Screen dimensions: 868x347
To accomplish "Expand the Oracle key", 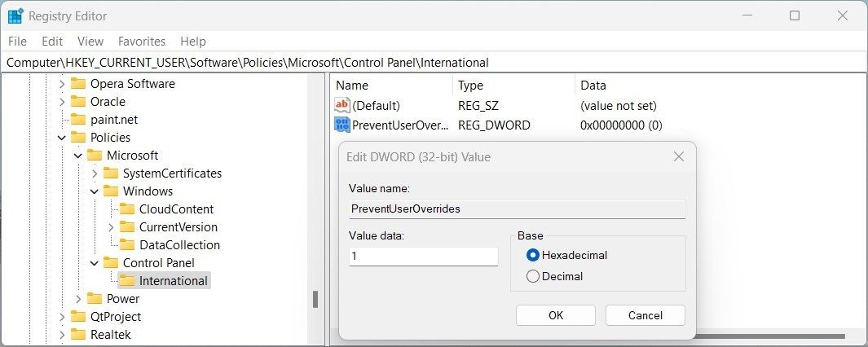I will click(x=62, y=102).
